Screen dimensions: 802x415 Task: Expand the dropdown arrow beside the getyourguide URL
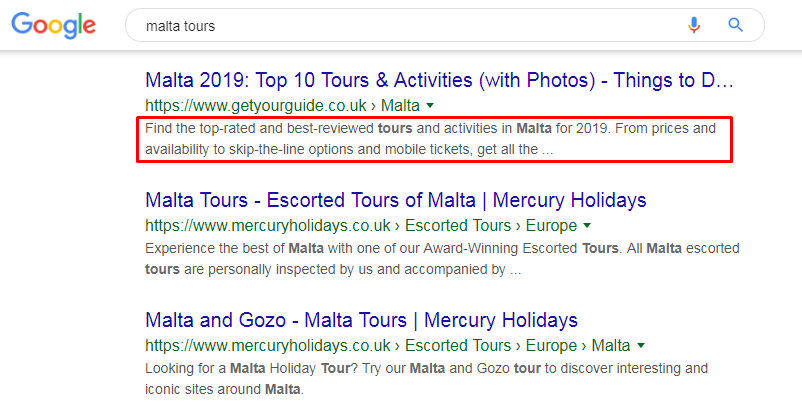[x=429, y=105]
